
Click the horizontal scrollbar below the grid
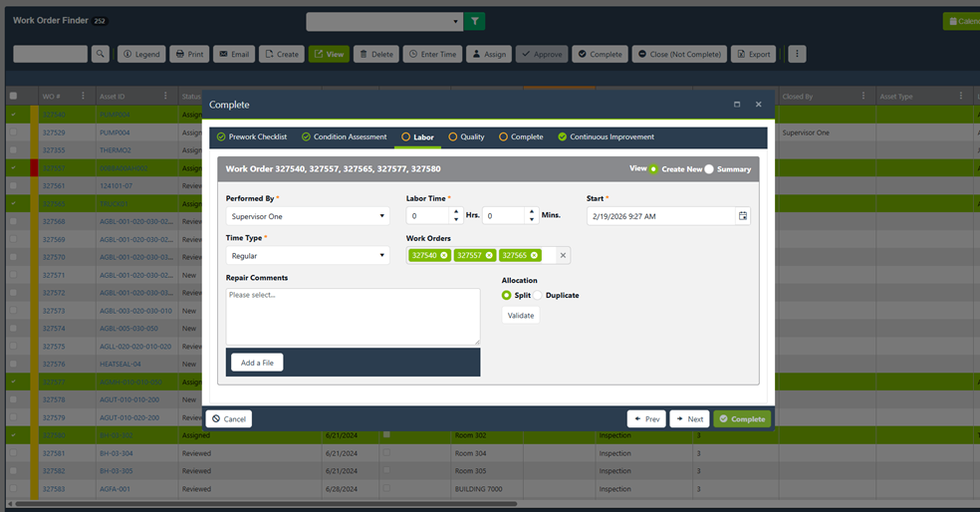pyautogui.click(x=266, y=503)
